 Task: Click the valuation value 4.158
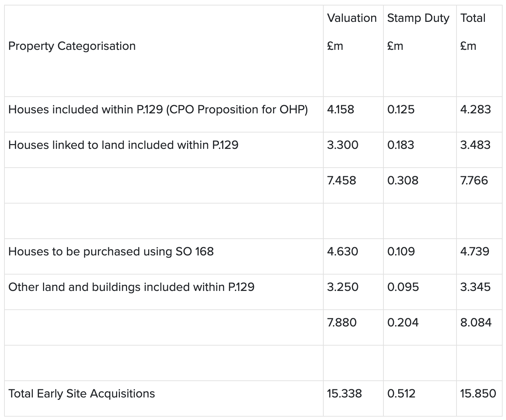tap(340, 110)
